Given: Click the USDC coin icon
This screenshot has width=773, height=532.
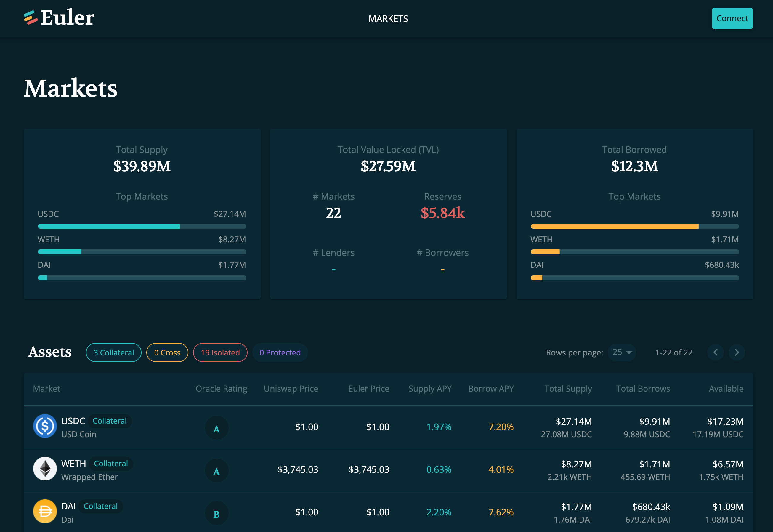Looking at the screenshot, I should [x=45, y=426].
